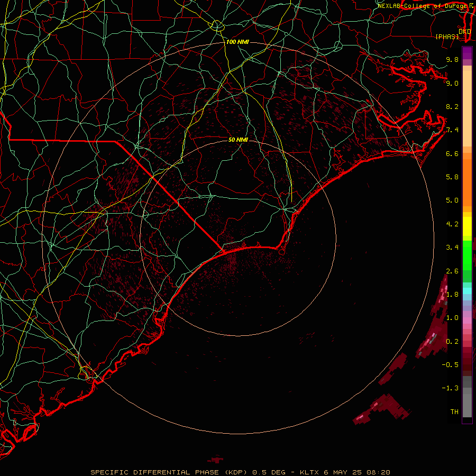
Task: Click the DKD label above the legend
Action: pos(465,32)
